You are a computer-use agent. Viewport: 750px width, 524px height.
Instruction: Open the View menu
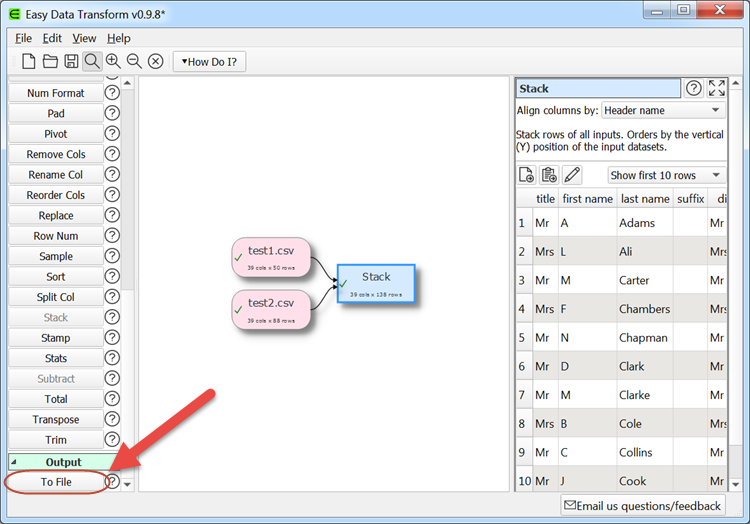(84, 38)
